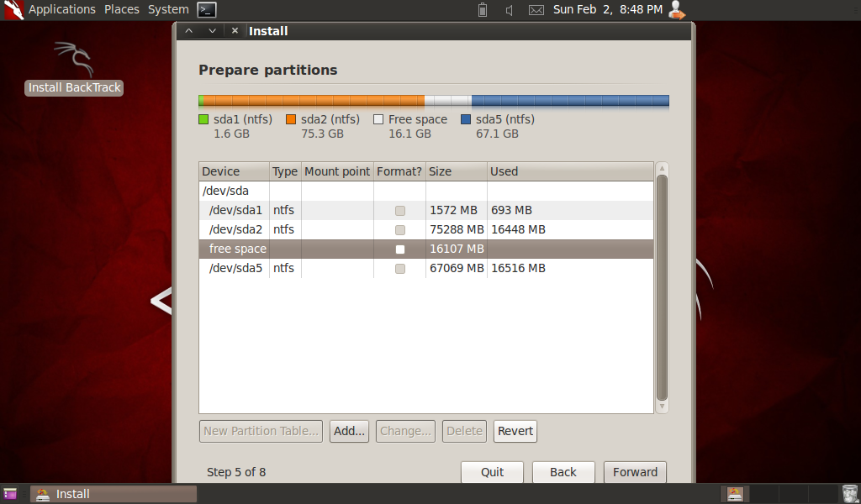The width and height of the screenshot is (861, 504).
Task: Toggle Format checkbox for free space row
Action: [x=400, y=249]
